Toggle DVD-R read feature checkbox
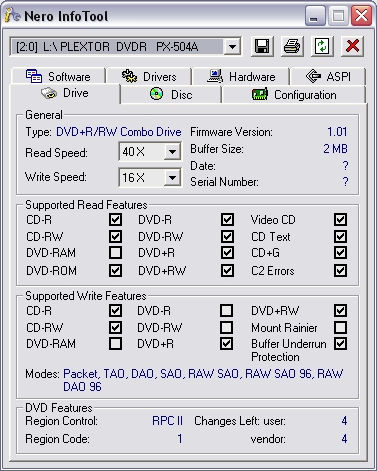The width and height of the screenshot is (377, 471). (227, 220)
